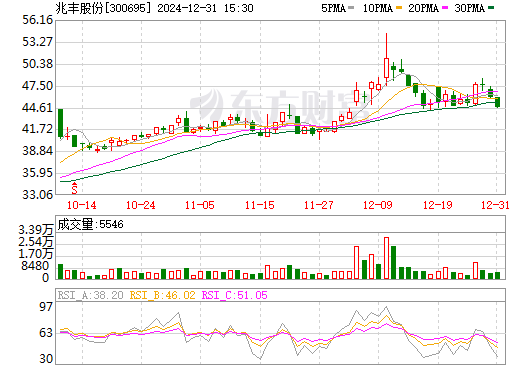Click the 50.38 price axis label
Image resolution: width=520 pixels, height=365 pixels.
[38, 64]
